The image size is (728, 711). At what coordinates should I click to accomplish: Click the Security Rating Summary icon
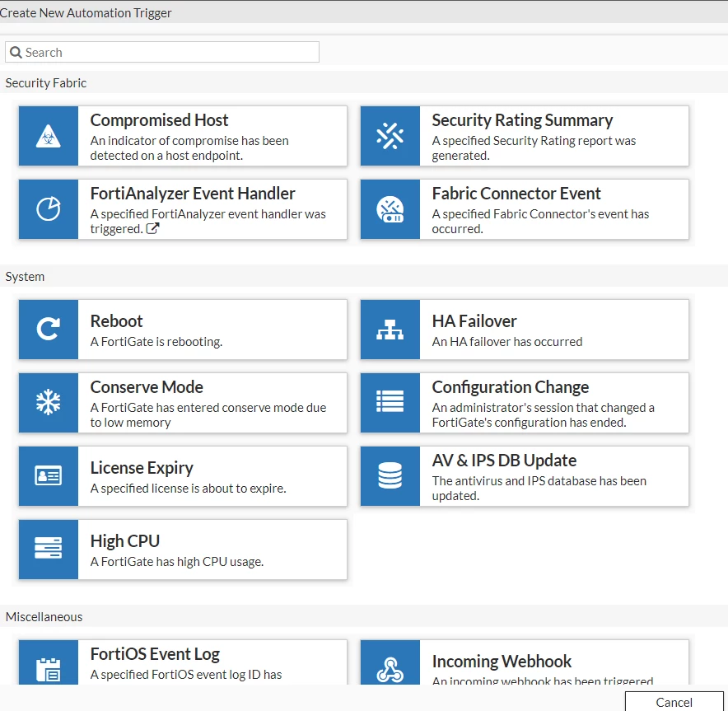click(x=390, y=136)
